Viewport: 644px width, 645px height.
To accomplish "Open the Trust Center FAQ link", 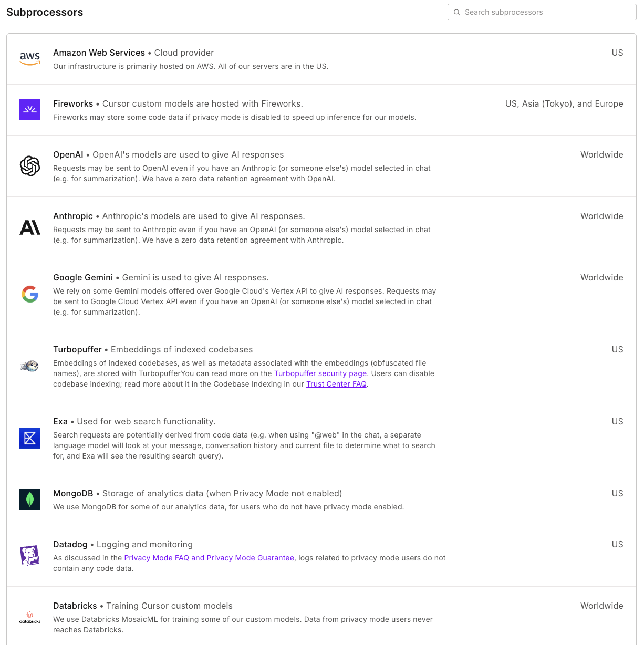I will point(336,384).
